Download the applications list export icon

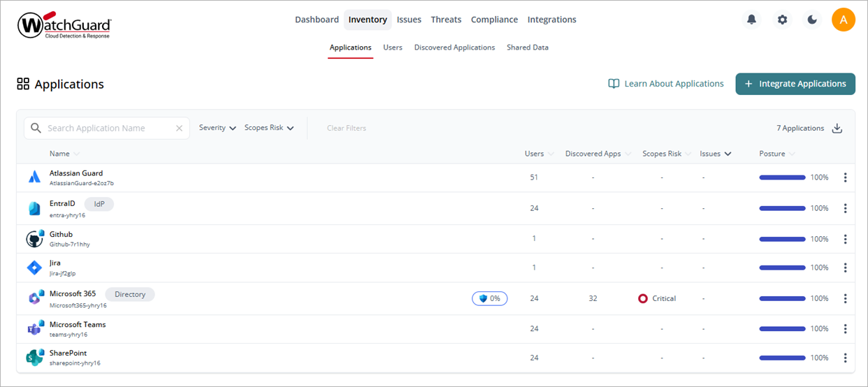(x=837, y=129)
